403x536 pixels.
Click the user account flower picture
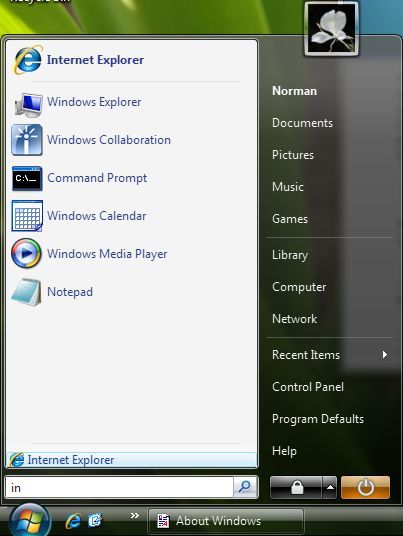[331, 28]
